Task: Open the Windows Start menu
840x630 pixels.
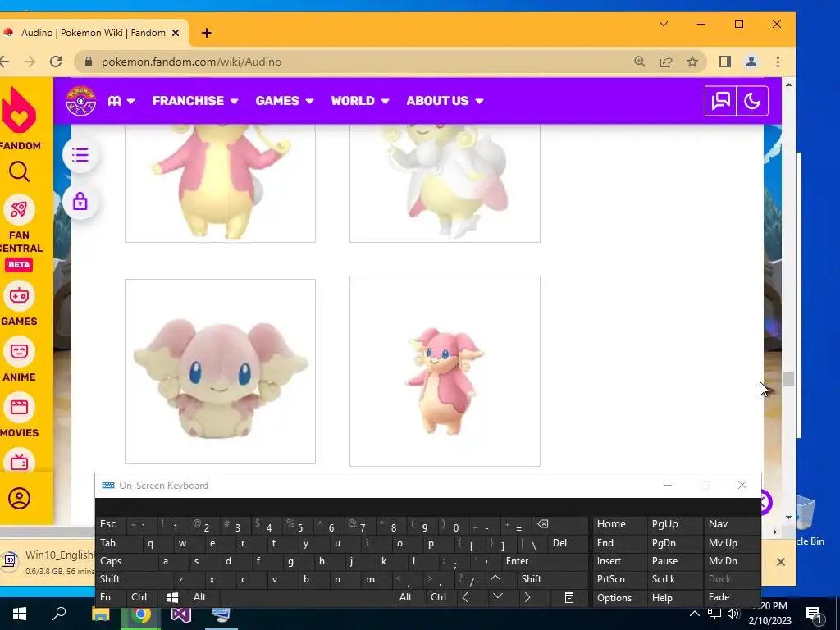Action: click(20, 614)
